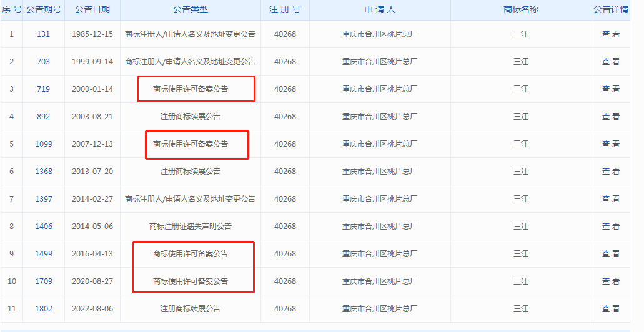
Task: Click announcement issue number 892
Action: (x=44, y=117)
